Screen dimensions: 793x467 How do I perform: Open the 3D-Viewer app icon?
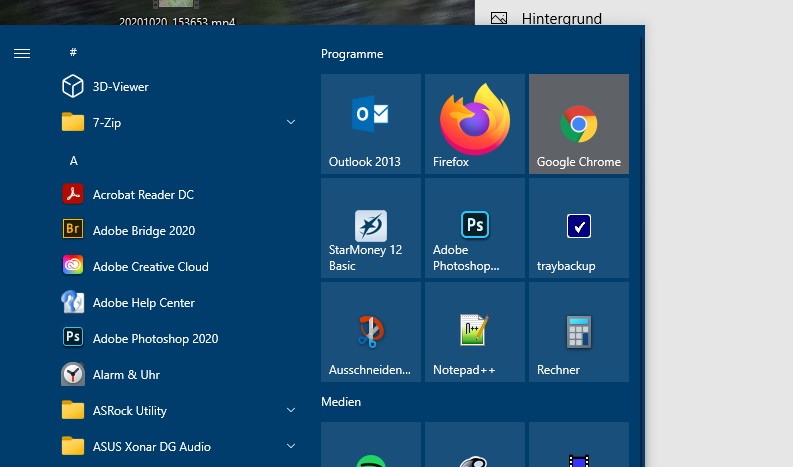point(73,86)
